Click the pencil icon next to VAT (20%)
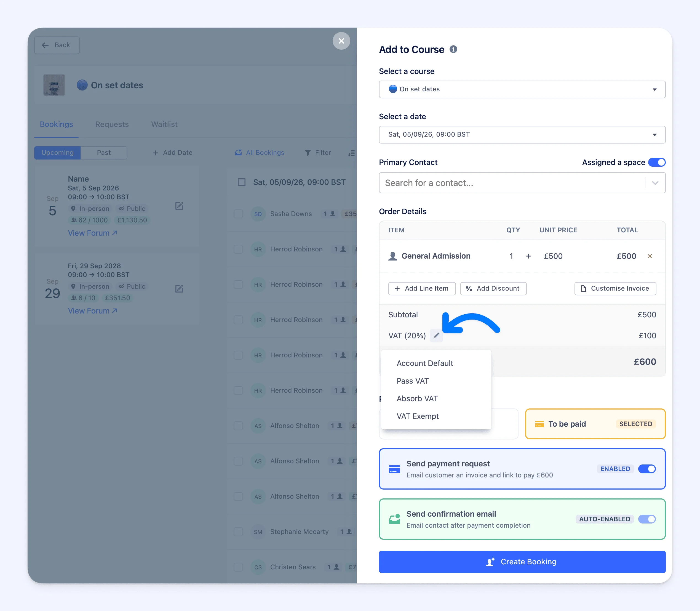Viewport: 700px width, 611px height. [436, 336]
